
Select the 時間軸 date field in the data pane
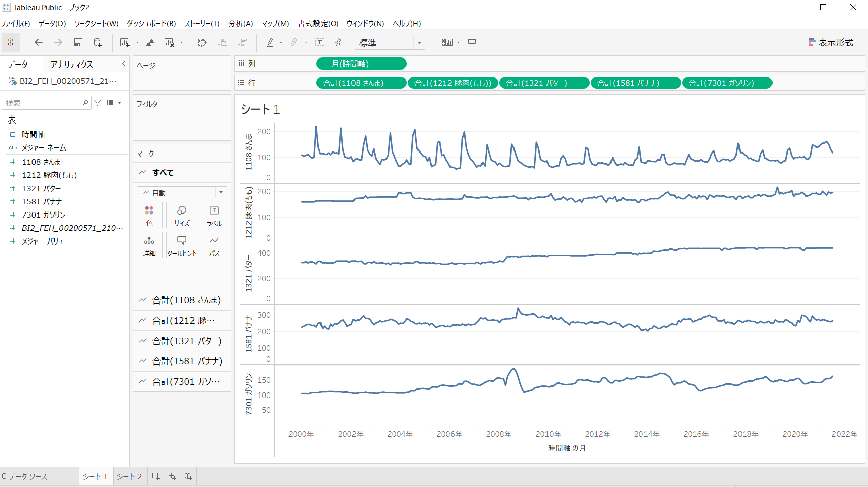[x=34, y=135]
